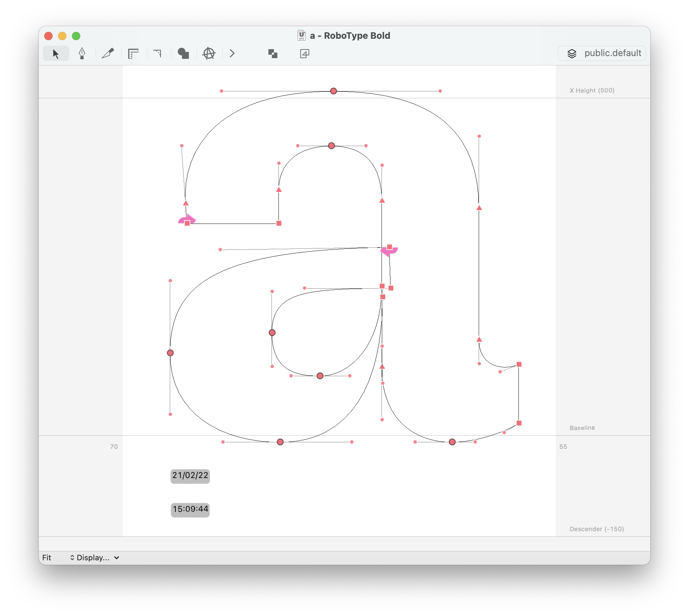Click the UFO document icon in title bar
689x616 pixels.
(301, 35)
